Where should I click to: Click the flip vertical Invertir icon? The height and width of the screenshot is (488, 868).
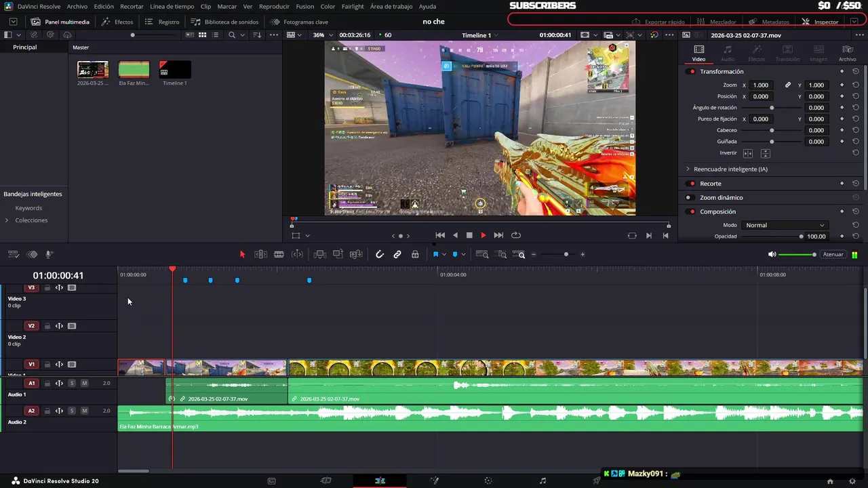[x=765, y=153]
